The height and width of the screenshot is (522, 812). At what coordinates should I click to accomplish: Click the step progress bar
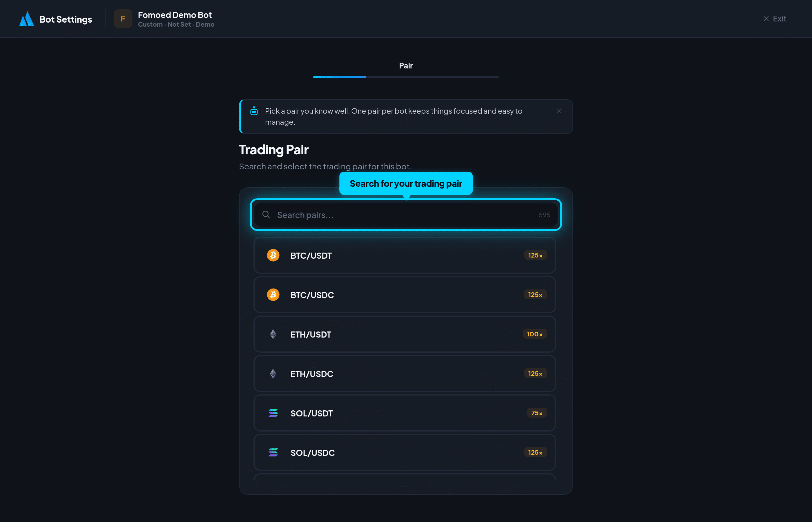406,77
